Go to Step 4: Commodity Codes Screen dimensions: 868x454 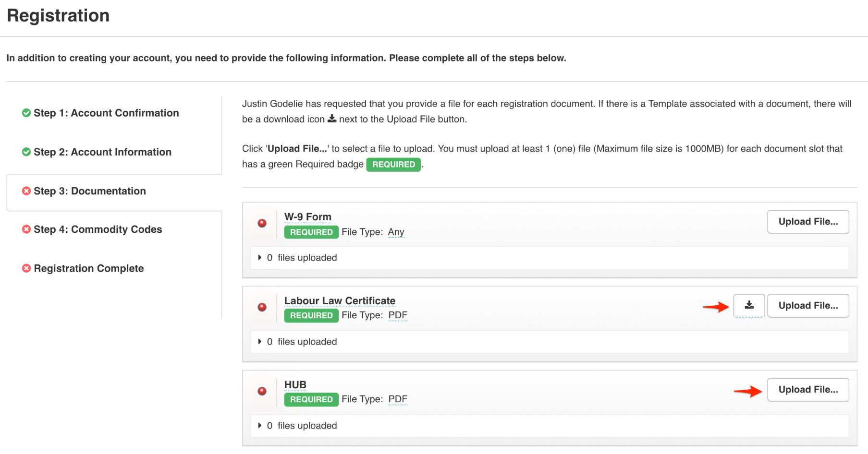click(x=98, y=229)
